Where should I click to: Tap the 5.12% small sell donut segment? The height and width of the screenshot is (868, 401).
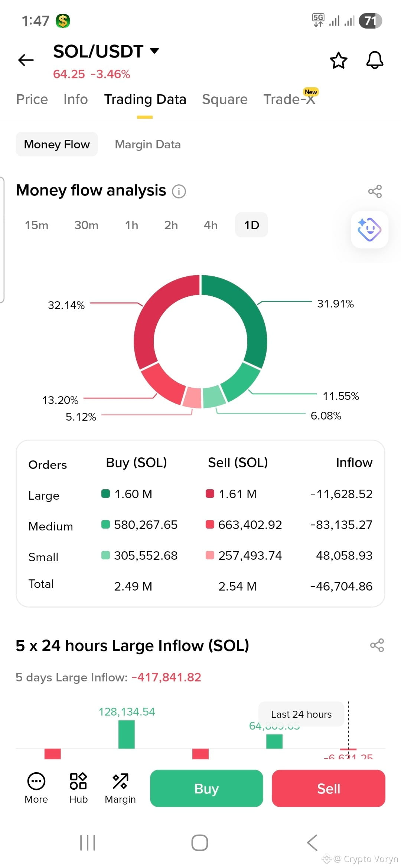[x=192, y=397]
